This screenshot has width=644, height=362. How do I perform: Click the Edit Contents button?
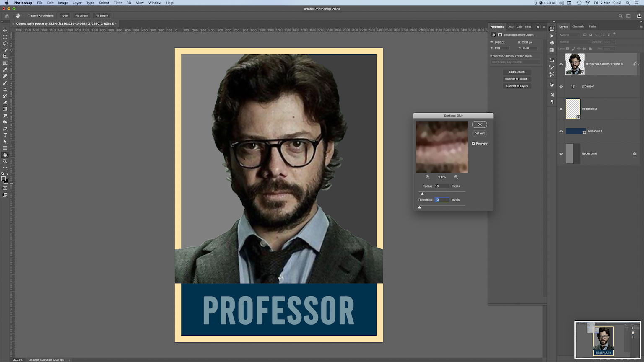tap(517, 72)
